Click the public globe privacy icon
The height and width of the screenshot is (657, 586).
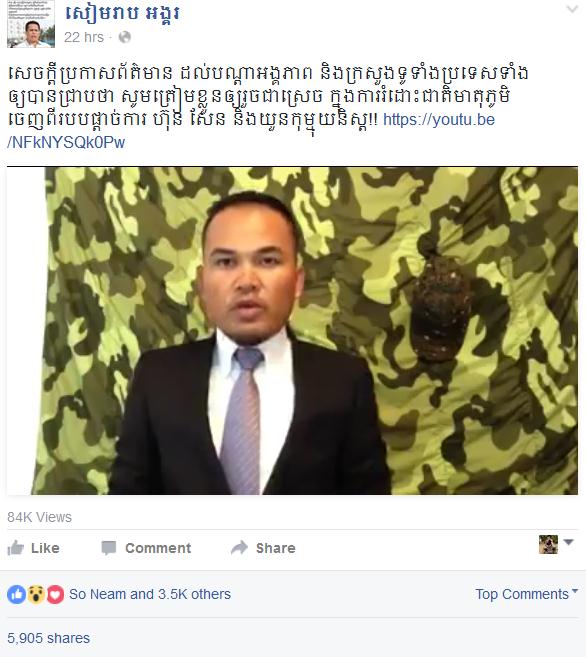pos(124,37)
